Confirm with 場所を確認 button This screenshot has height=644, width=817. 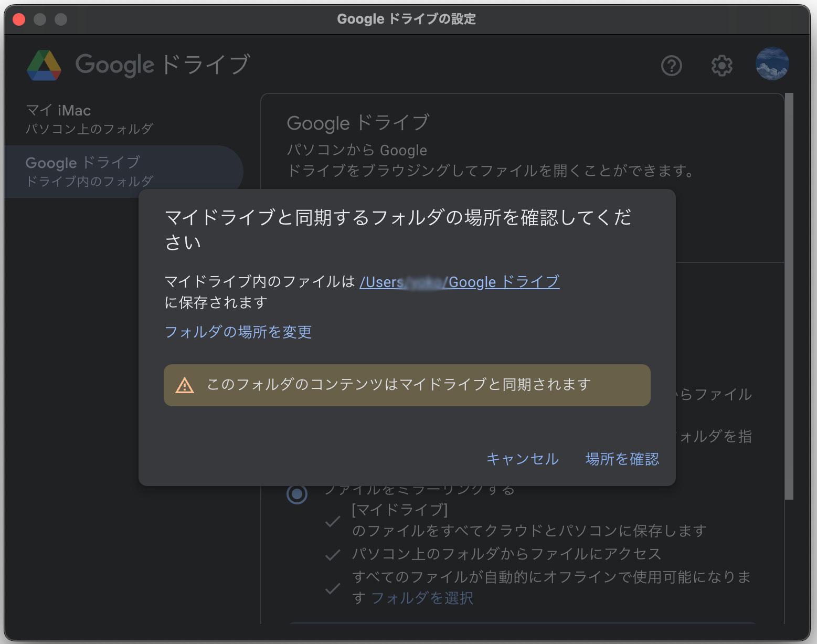(x=622, y=459)
